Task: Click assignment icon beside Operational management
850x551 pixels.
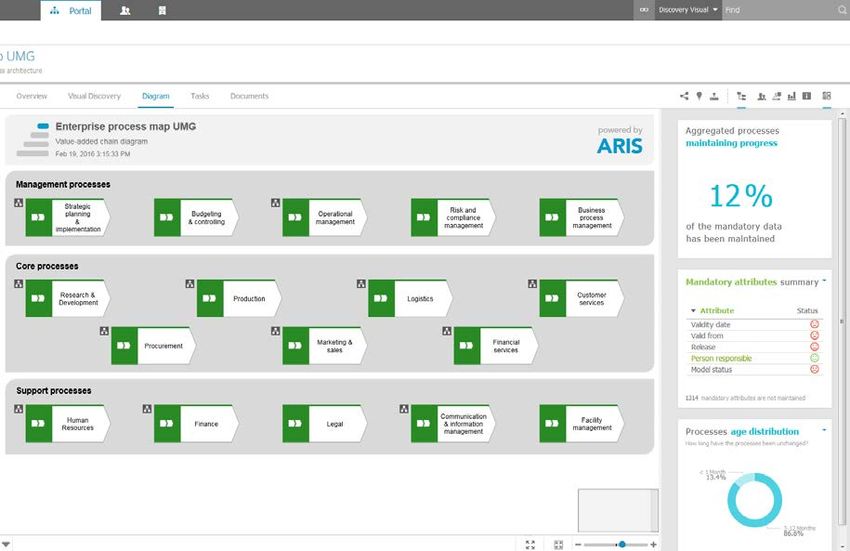Action: (275, 203)
